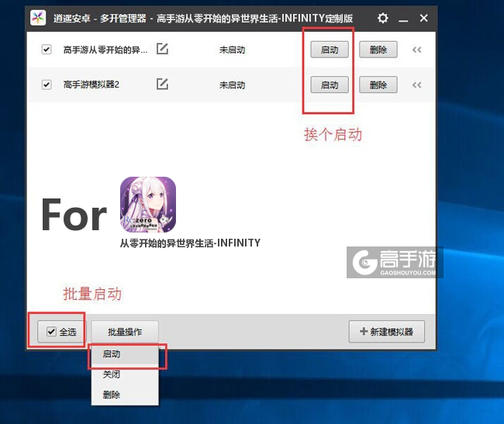Viewport: 504px width, 424px height.
Task: Expand the first emulator row's double chevron
Action: coord(417,50)
